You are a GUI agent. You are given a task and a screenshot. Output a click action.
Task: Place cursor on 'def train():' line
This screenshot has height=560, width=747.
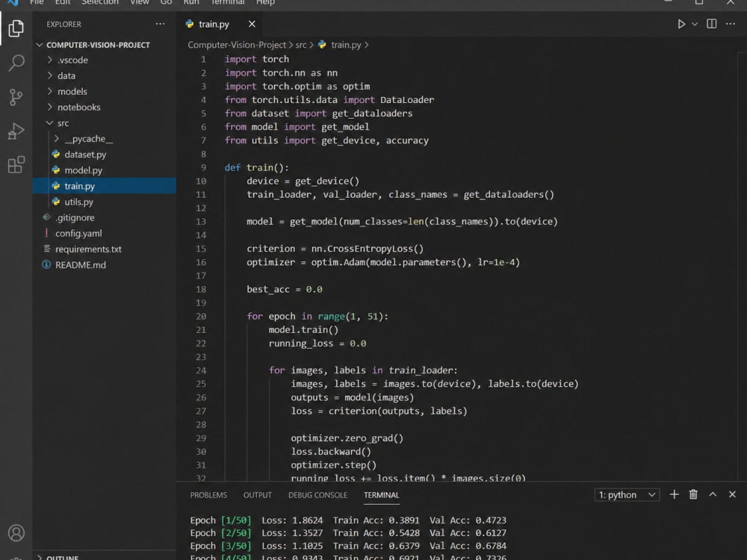(257, 167)
